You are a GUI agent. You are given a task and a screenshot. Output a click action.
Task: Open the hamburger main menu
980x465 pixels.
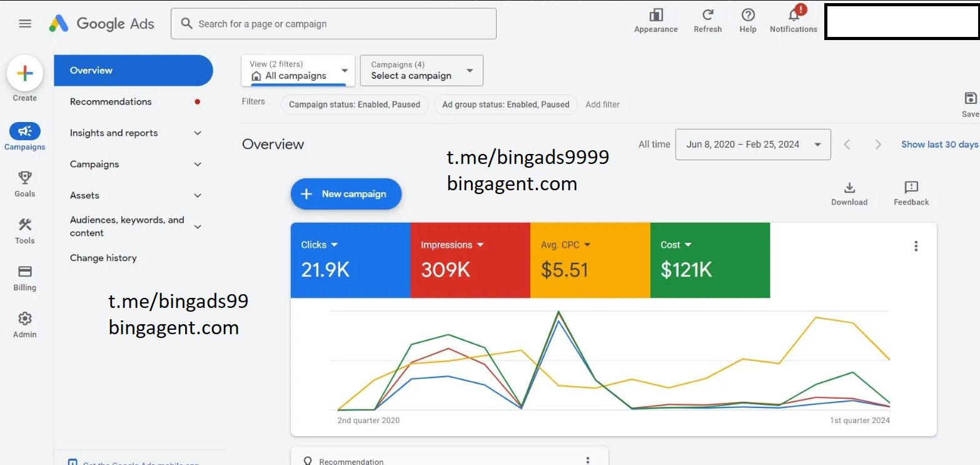coord(25,24)
